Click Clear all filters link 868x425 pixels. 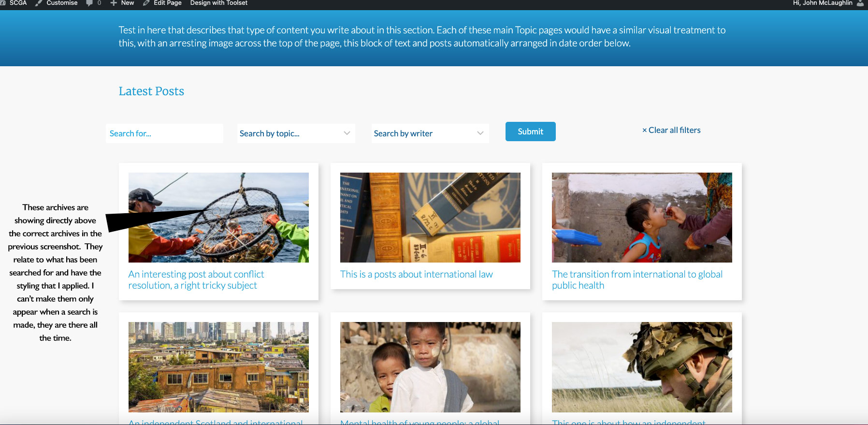click(x=671, y=130)
